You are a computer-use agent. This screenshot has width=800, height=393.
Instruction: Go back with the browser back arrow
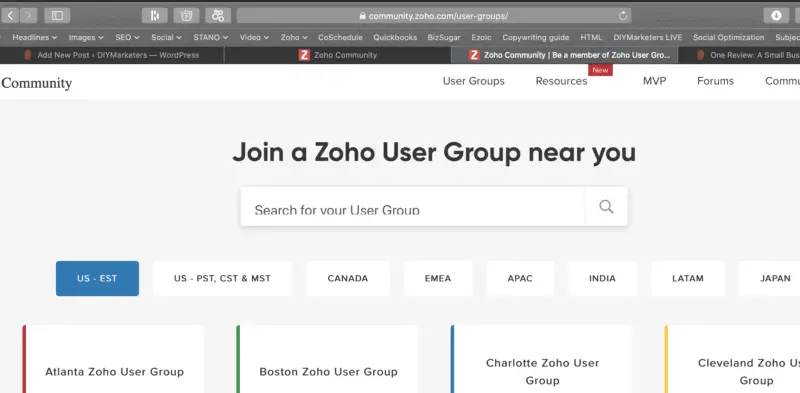coord(9,16)
